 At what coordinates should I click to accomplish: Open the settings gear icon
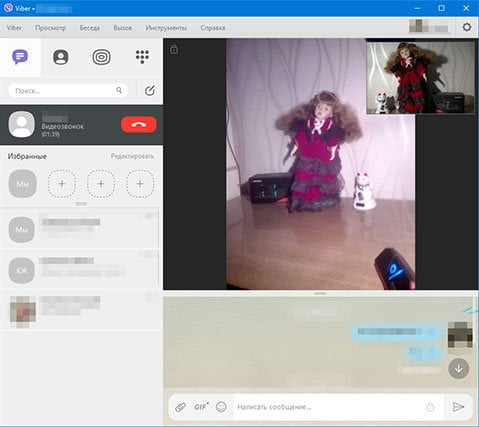click(467, 27)
